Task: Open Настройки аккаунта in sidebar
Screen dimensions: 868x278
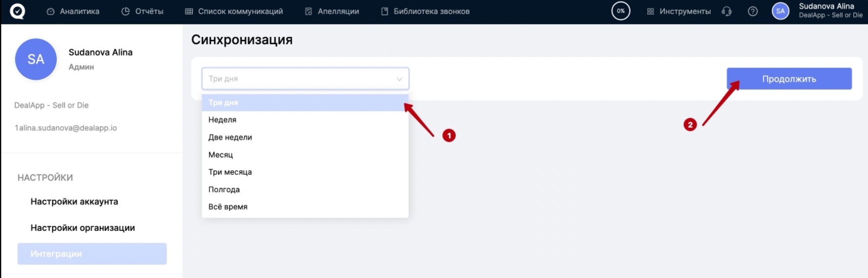Action: pos(74,202)
